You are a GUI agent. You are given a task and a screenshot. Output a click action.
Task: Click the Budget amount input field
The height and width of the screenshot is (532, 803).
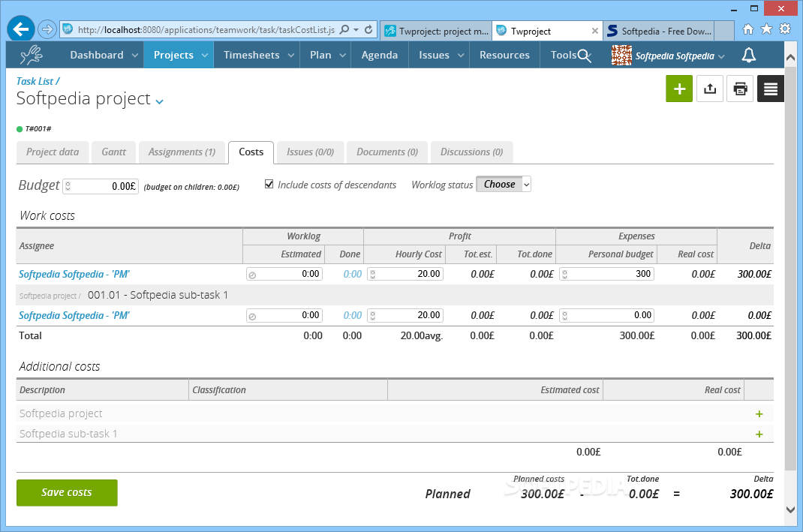[x=101, y=186]
